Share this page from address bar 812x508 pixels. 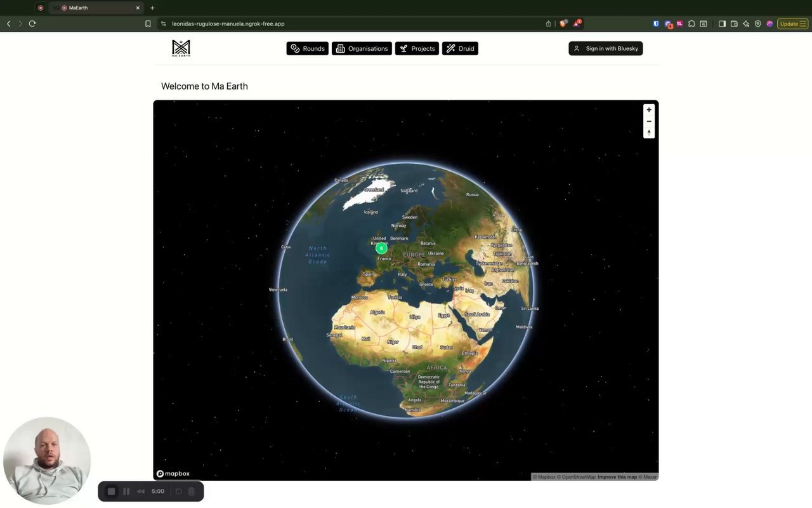(548, 23)
